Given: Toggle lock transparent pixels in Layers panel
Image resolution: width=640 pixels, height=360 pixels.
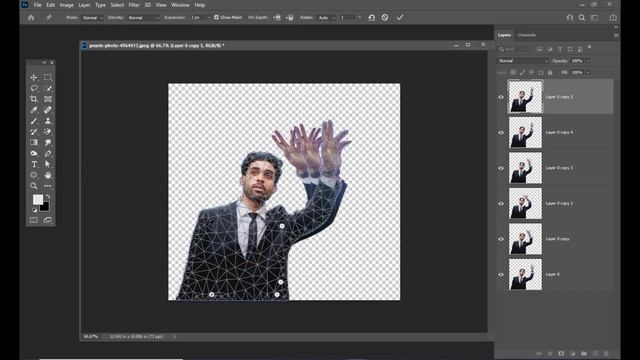Looking at the screenshot, I should (x=513, y=72).
